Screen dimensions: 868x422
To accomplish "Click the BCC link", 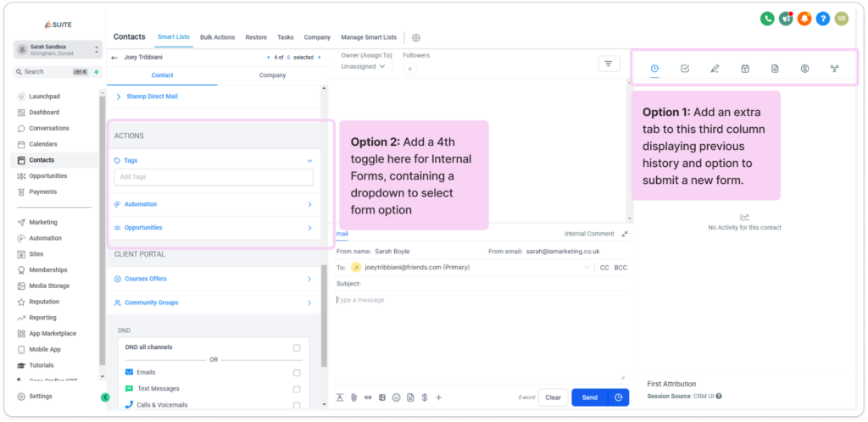I will [620, 268].
